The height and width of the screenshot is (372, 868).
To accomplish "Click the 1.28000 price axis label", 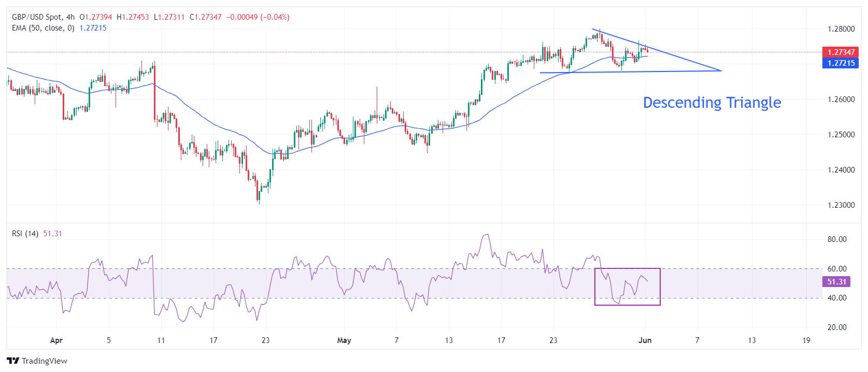I will tap(841, 29).
